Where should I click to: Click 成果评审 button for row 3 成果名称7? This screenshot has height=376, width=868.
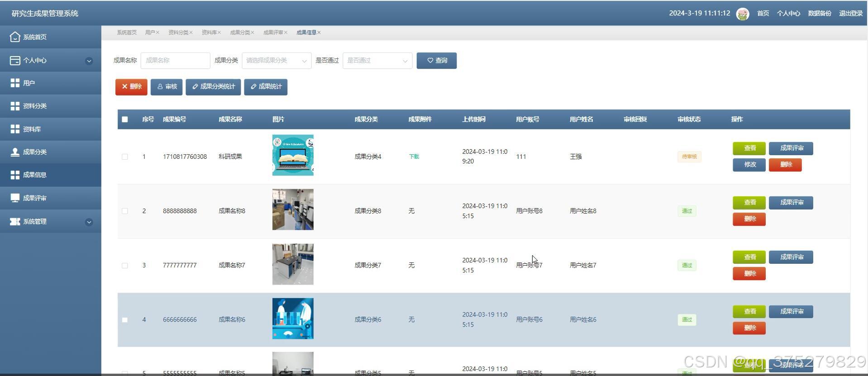click(791, 257)
